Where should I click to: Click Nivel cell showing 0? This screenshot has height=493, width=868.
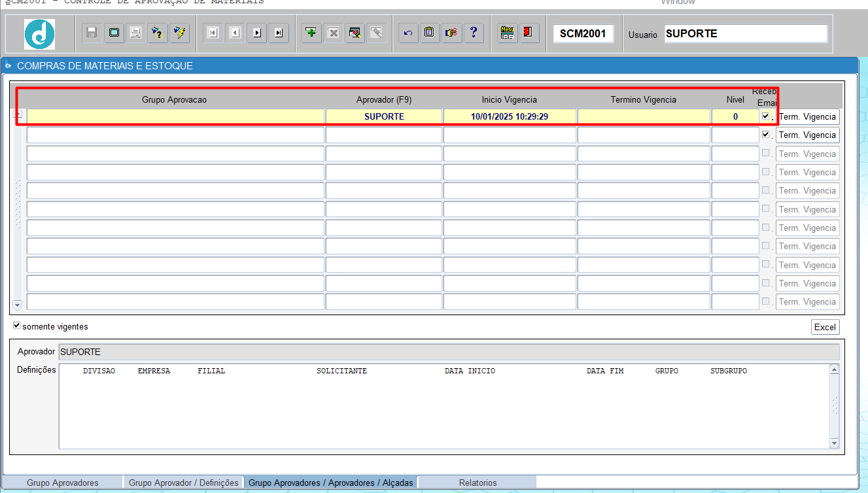click(735, 116)
